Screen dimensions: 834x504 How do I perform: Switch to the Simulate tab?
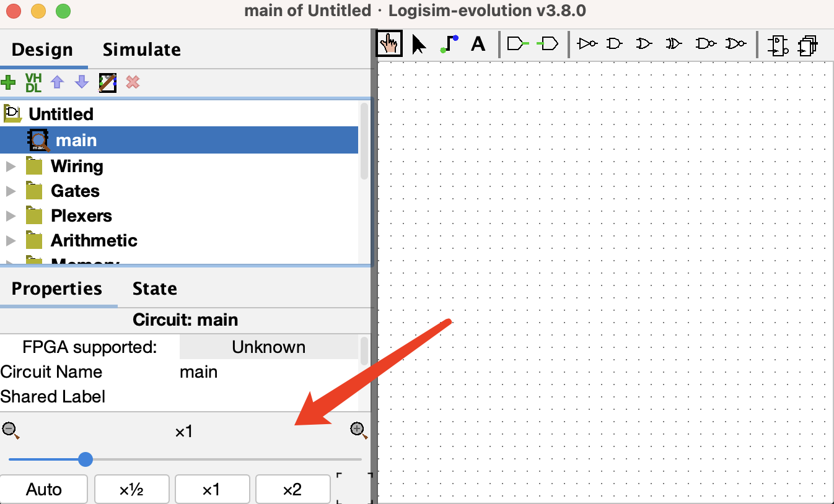(141, 50)
